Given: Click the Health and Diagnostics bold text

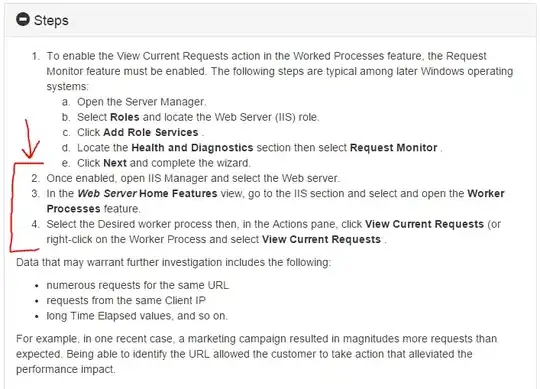Looking at the screenshot, I should 193,148.
